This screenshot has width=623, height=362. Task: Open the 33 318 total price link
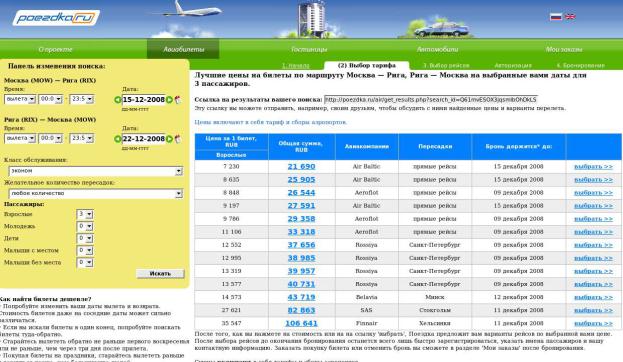point(301,232)
